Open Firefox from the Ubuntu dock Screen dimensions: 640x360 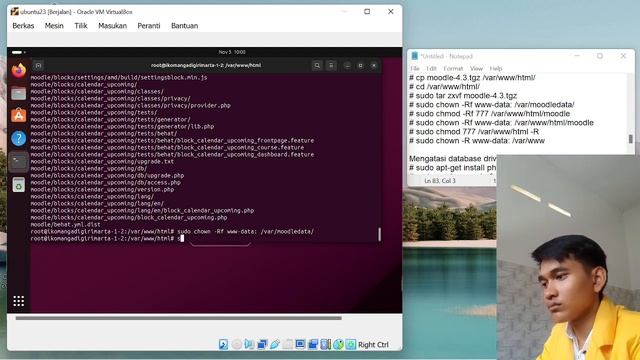[18, 71]
